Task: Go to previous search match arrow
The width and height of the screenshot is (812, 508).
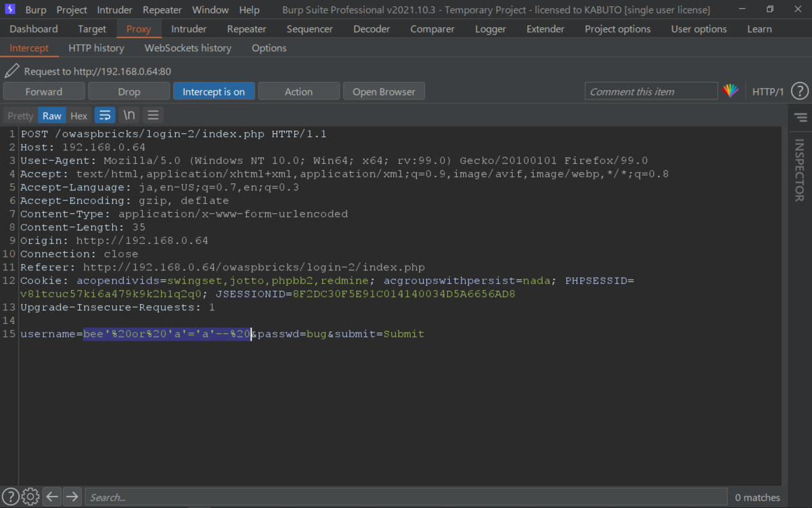Action: 52,496
